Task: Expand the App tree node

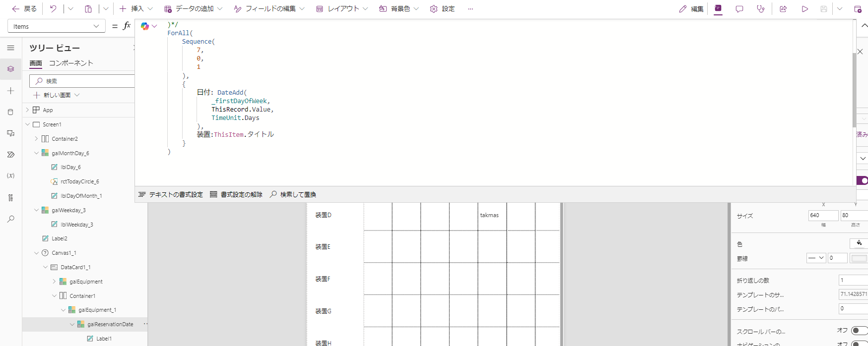Action: click(27, 110)
